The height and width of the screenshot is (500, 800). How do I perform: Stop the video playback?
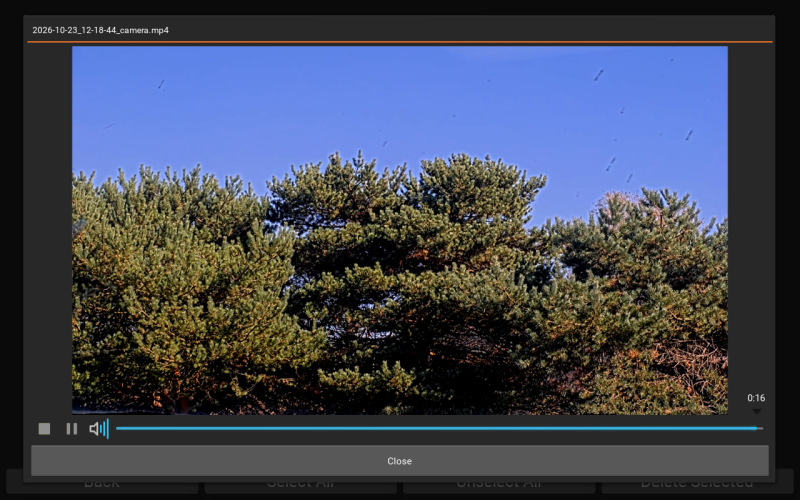coord(44,429)
